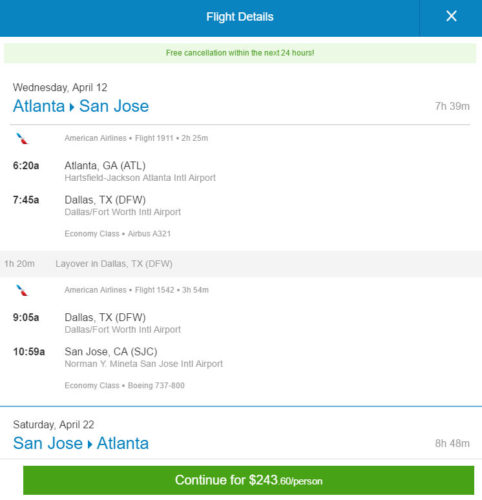Close the Flight Details dialog
The image size is (482, 500).
(x=451, y=16)
